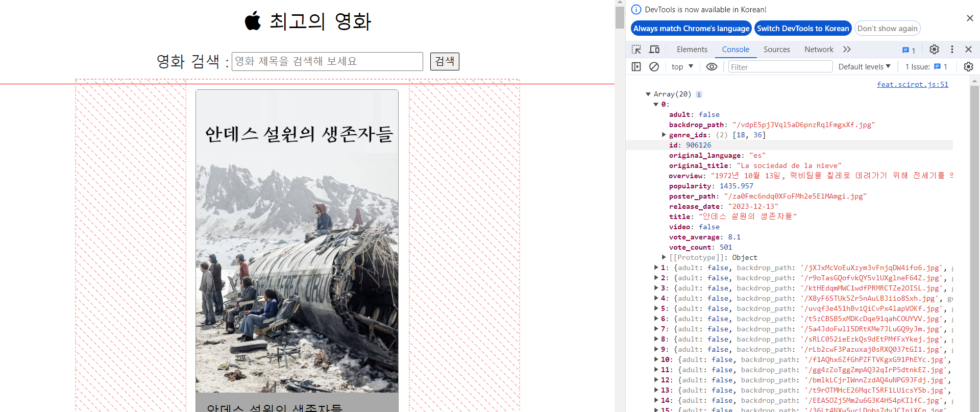
Task: Switch to the Network tab
Action: (819, 50)
